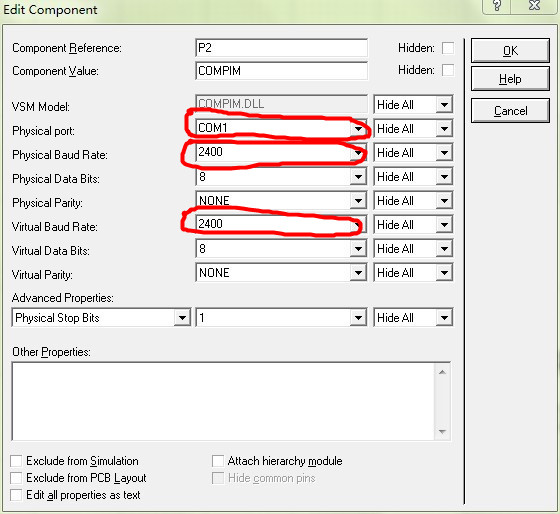560x514 pixels.
Task: Open Hide All dropdown beside VSM Model
Action: pos(444,105)
